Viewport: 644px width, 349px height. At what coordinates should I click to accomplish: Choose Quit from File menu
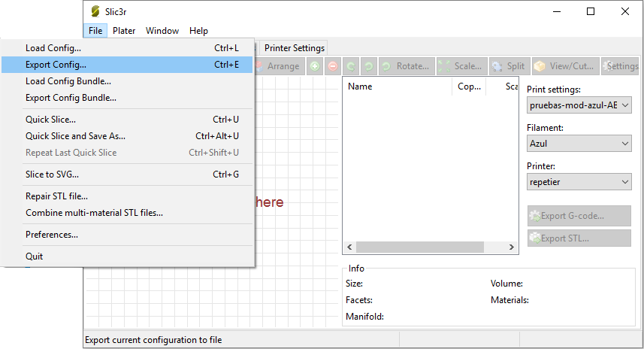click(127, 256)
